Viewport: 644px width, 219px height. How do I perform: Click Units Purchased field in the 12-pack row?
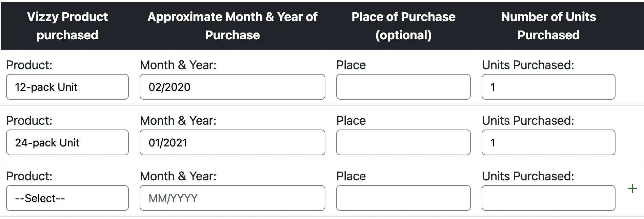click(x=548, y=87)
